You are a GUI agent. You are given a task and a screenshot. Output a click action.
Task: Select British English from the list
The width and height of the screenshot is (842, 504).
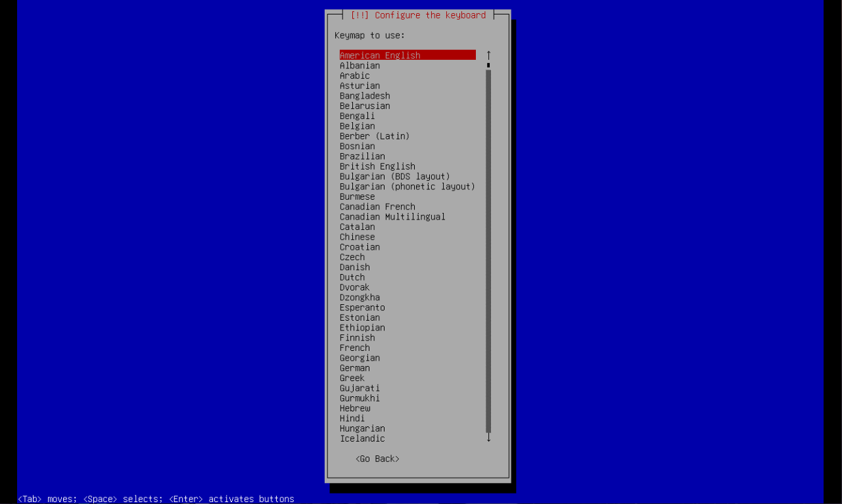(x=377, y=166)
